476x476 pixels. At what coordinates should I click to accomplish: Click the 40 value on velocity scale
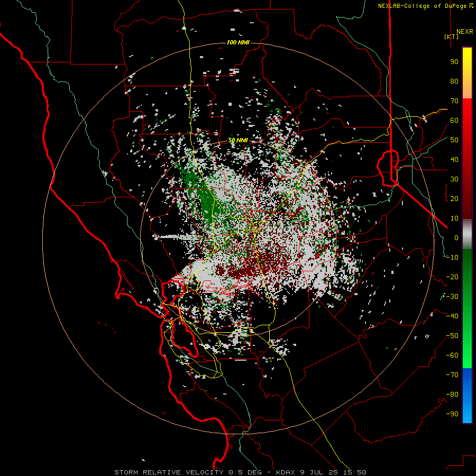454,159
